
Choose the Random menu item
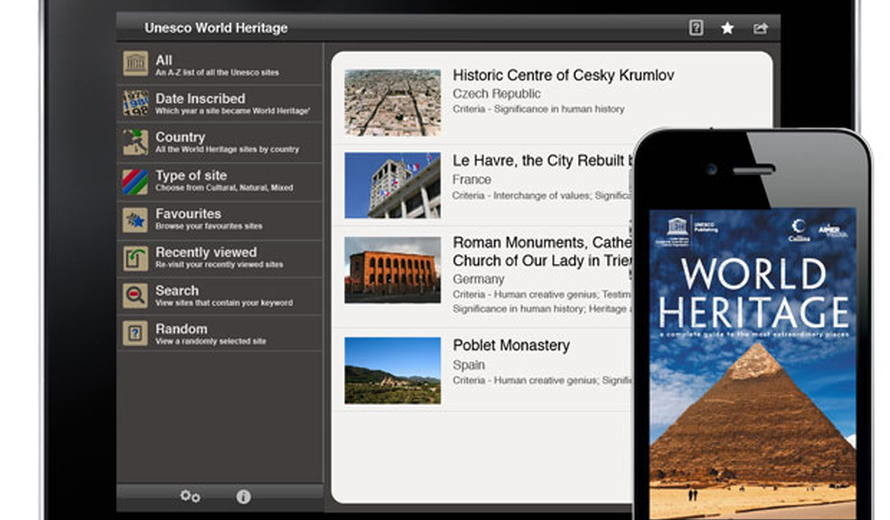[220, 334]
